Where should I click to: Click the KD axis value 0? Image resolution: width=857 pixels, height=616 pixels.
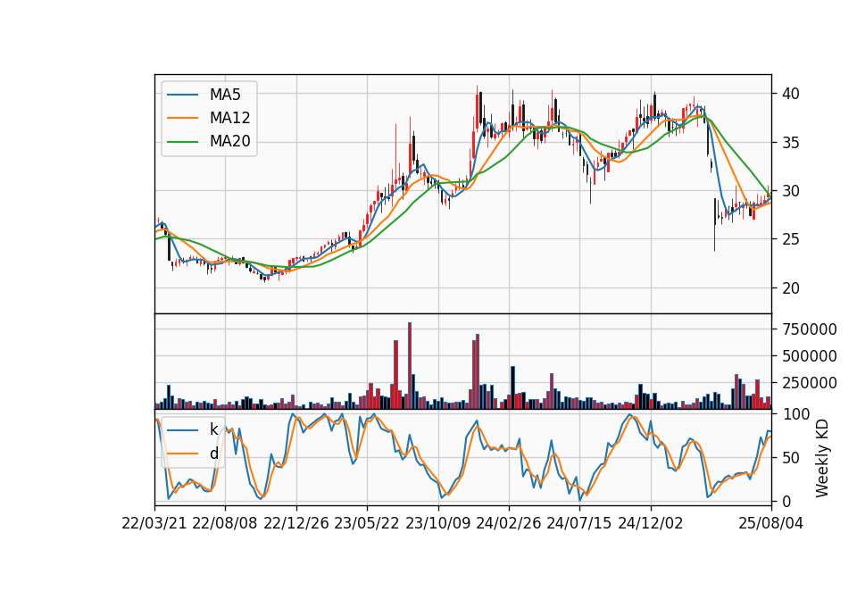coord(786,501)
